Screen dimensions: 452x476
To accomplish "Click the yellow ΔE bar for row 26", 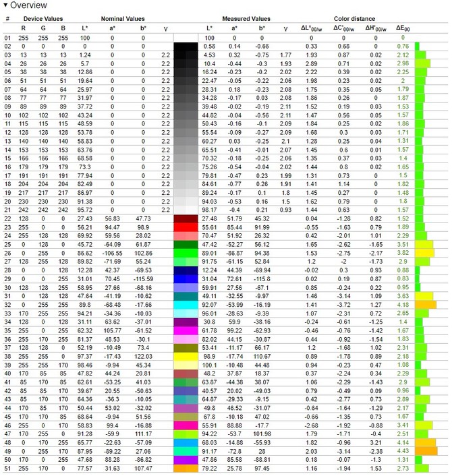I will point(424,254).
